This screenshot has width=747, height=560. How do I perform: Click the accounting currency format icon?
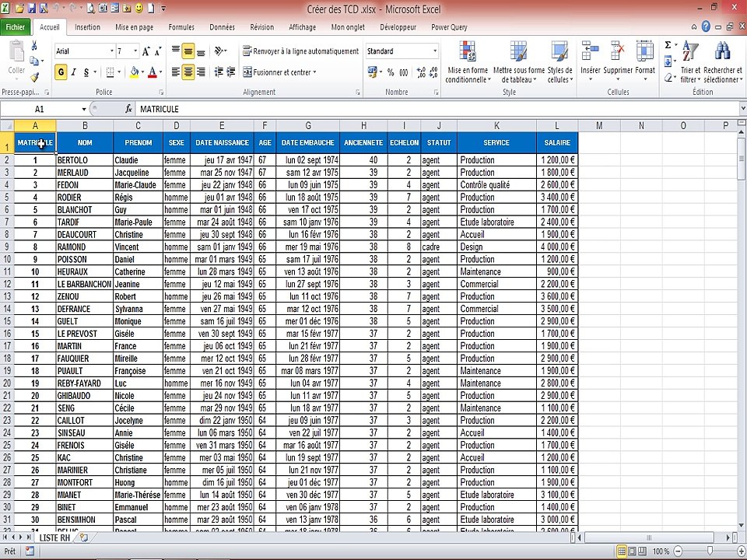372,72
